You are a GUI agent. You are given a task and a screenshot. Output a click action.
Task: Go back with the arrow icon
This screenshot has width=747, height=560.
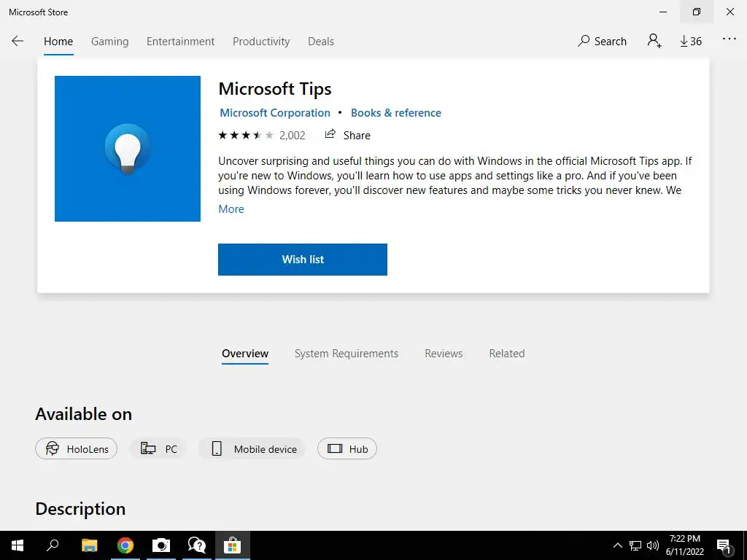coord(18,41)
